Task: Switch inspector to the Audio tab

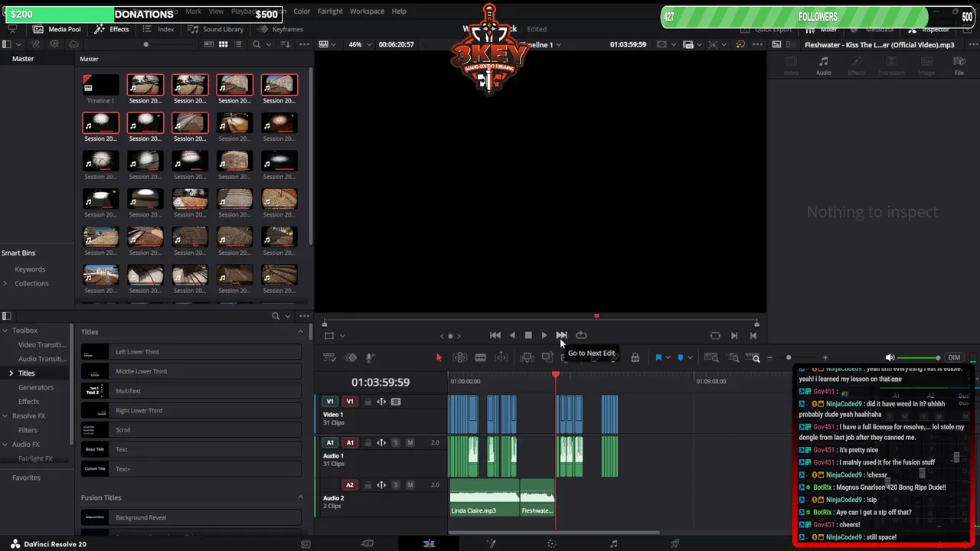Action: pos(824,66)
